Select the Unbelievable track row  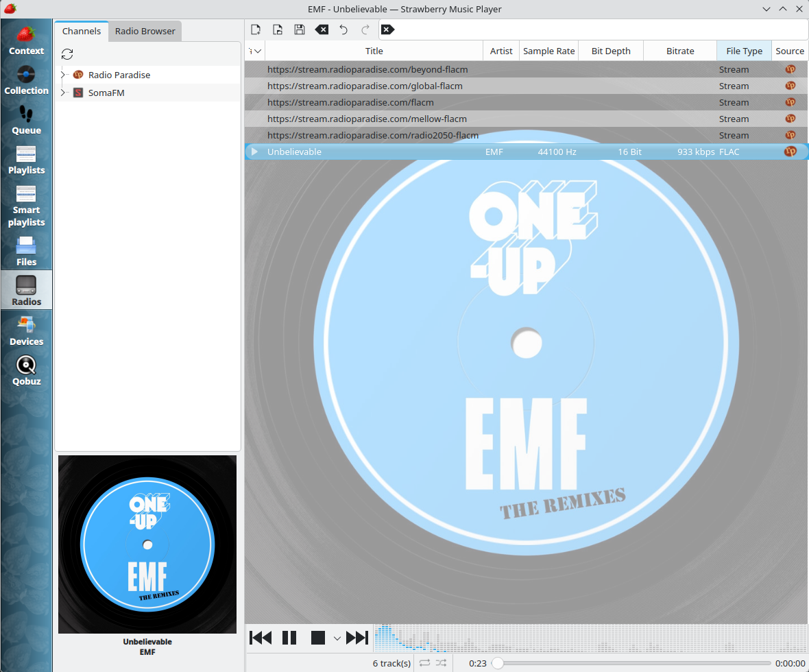pos(527,152)
